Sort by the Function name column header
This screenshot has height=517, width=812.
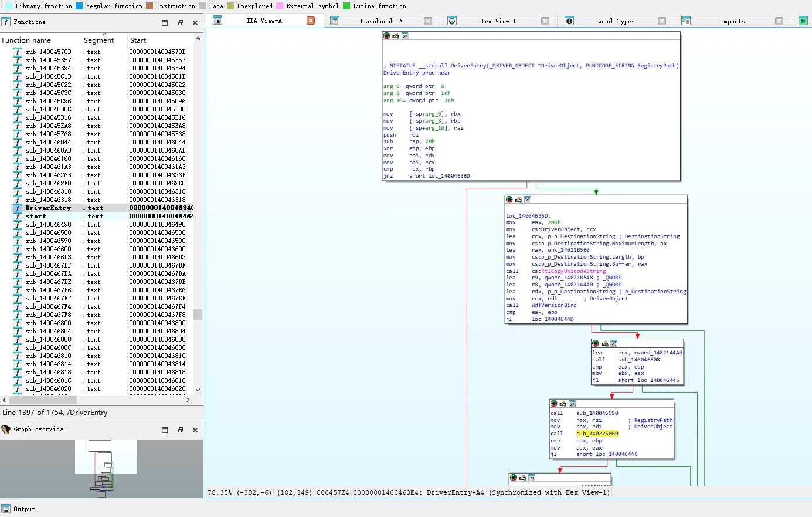pyautogui.click(x=26, y=40)
